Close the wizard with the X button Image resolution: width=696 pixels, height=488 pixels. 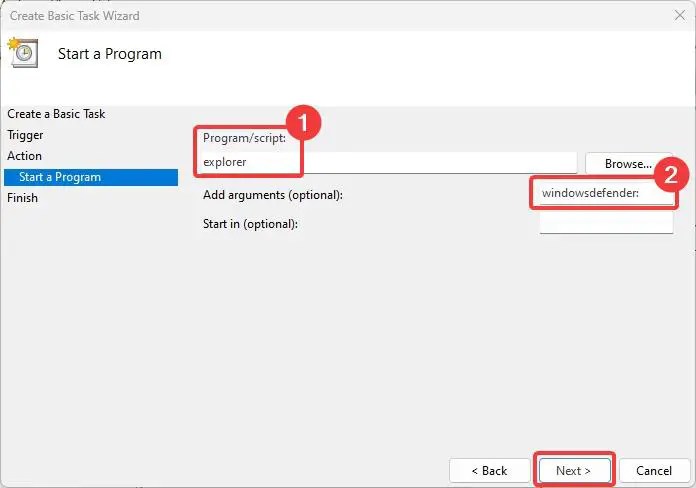point(680,16)
